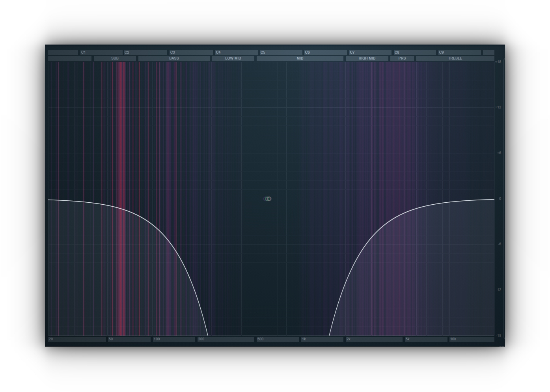Grab the green EQ band handle
The image size is (550, 392).
(x=267, y=199)
